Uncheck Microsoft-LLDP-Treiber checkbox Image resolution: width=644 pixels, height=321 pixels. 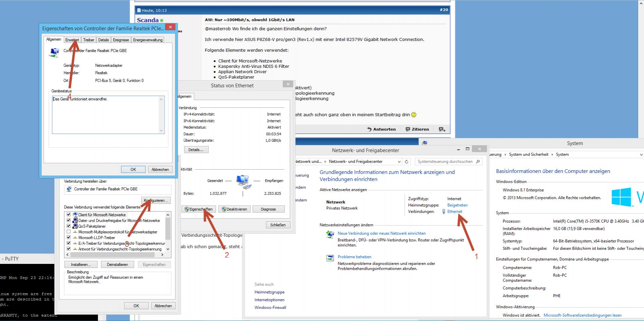69,237
